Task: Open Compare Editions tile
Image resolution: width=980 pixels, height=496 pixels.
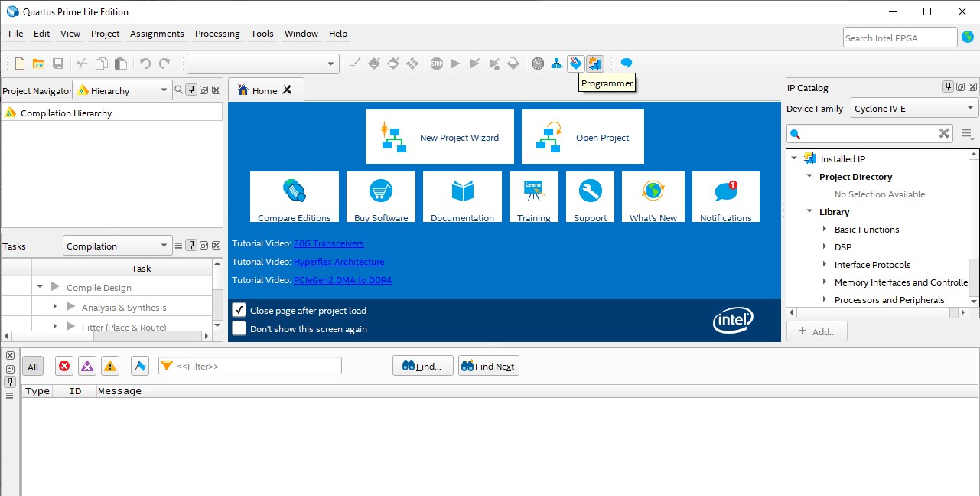Action: point(295,197)
